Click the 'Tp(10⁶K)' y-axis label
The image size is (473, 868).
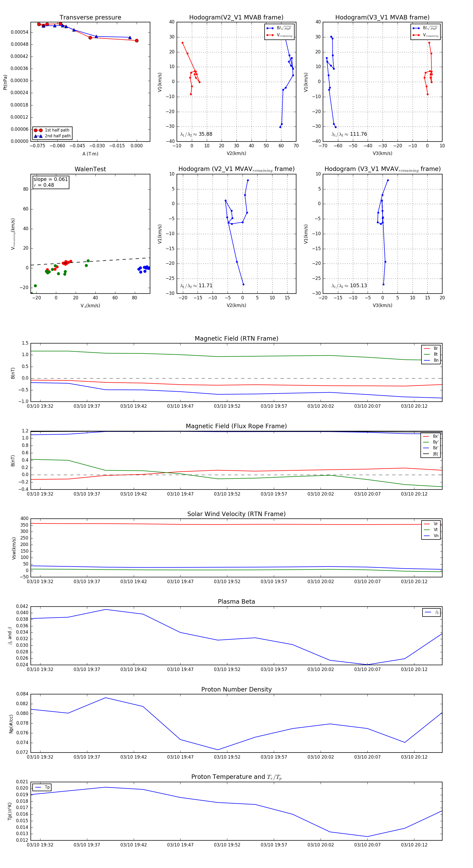pyautogui.click(x=10, y=811)
